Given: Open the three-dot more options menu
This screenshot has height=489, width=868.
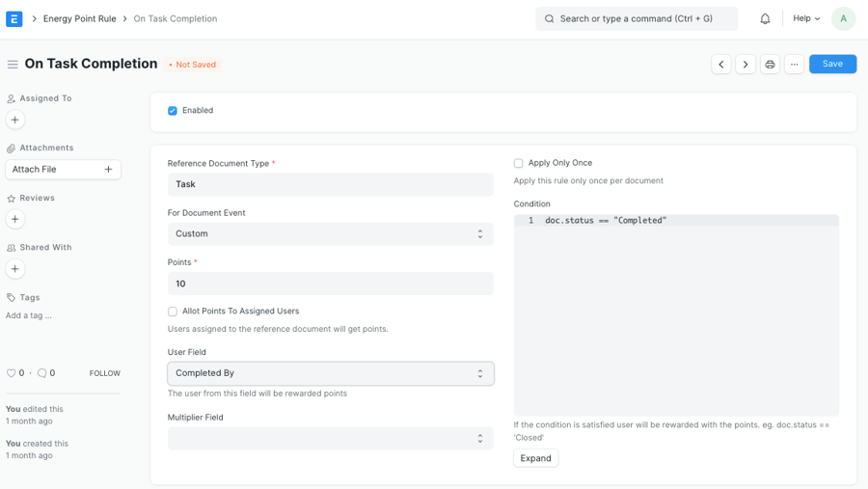Looking at the screenshot, I should (794, 65).
